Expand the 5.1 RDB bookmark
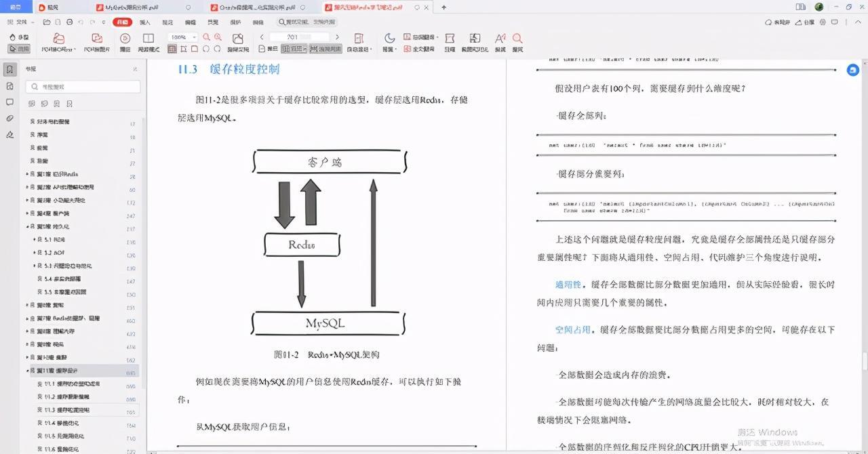 [x=35, y=240]
